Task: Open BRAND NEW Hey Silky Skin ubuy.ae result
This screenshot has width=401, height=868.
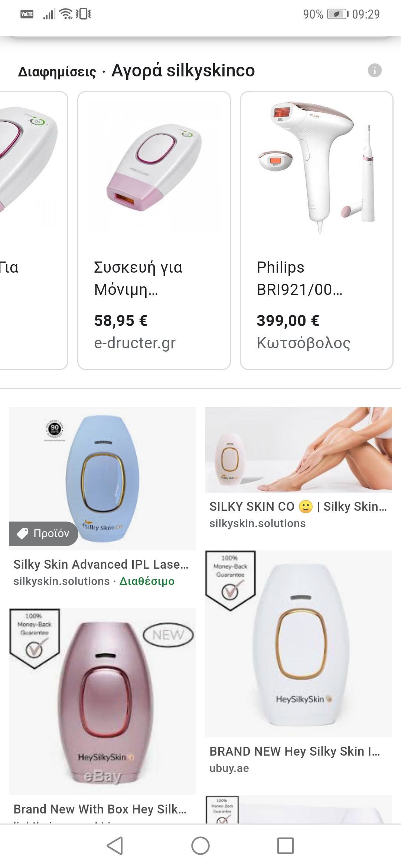Action: tap(294, 752)
